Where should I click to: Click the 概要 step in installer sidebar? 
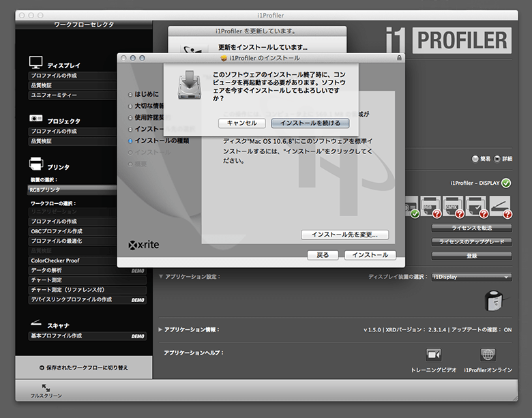pyautogui.click(x=141, y=164)
